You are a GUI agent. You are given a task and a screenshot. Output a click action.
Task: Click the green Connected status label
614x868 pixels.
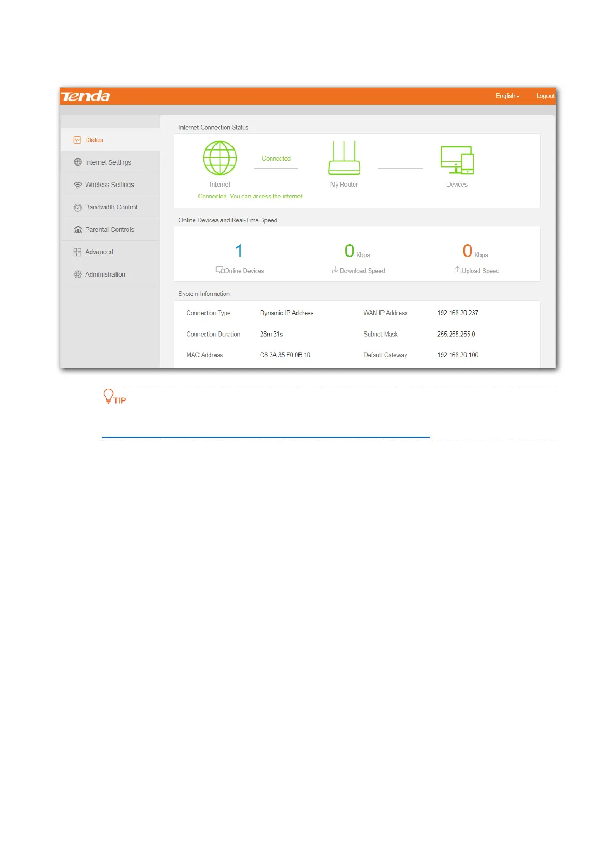(276, 159)
